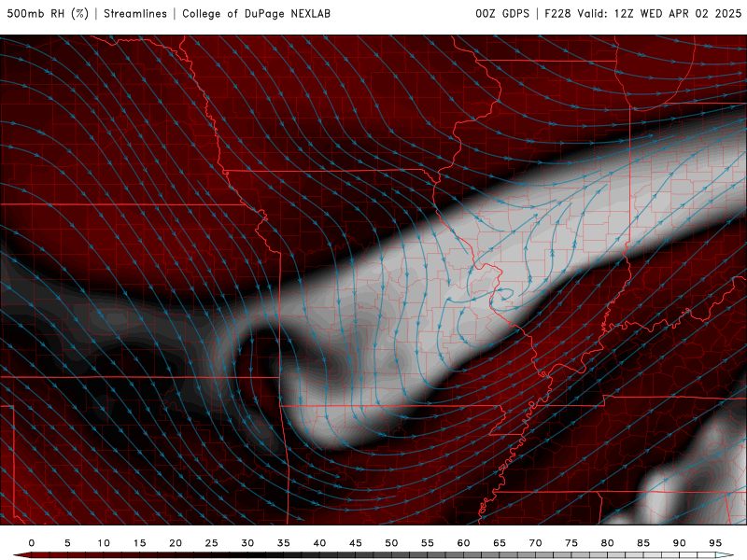
Task: Click the 'Streamlines' label in header
Action: (135, 13)
